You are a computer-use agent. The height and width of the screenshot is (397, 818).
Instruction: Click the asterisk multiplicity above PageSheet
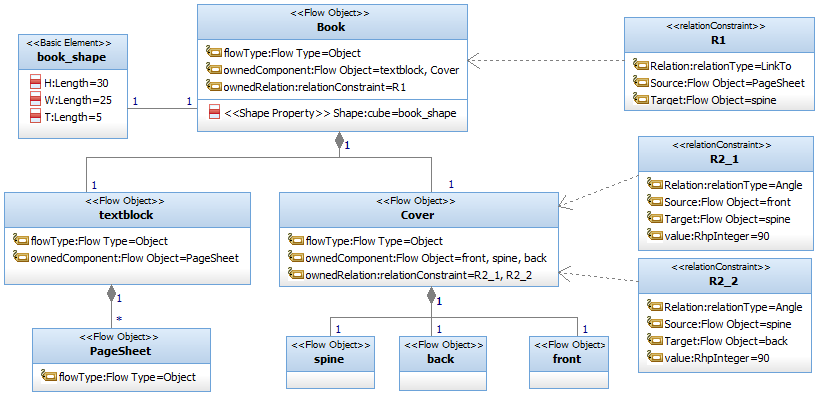[x=119, y=318]
